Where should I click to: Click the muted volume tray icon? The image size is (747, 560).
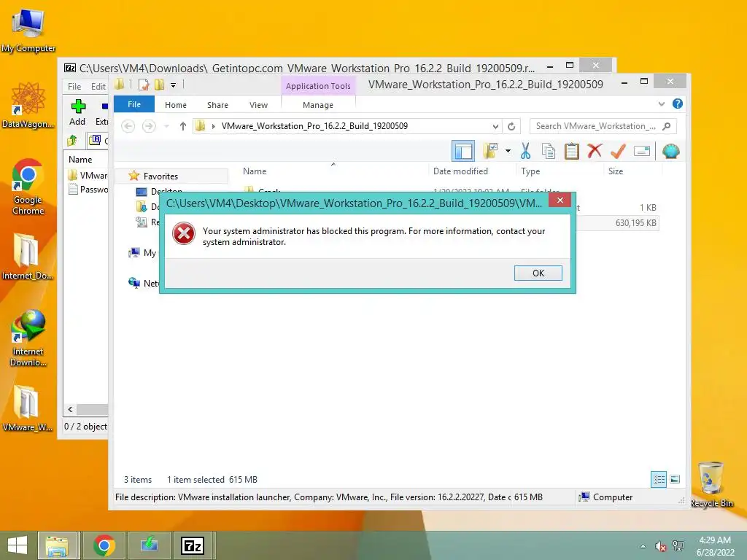[660, 546]
